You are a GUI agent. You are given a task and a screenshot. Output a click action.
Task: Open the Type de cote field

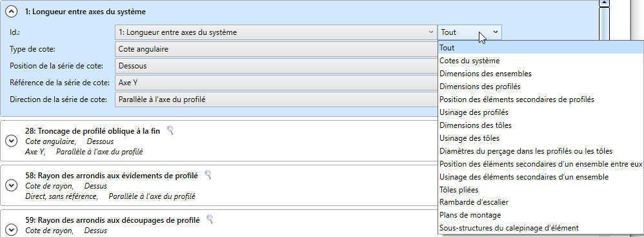pyautogui.click(x=276, y=49)
